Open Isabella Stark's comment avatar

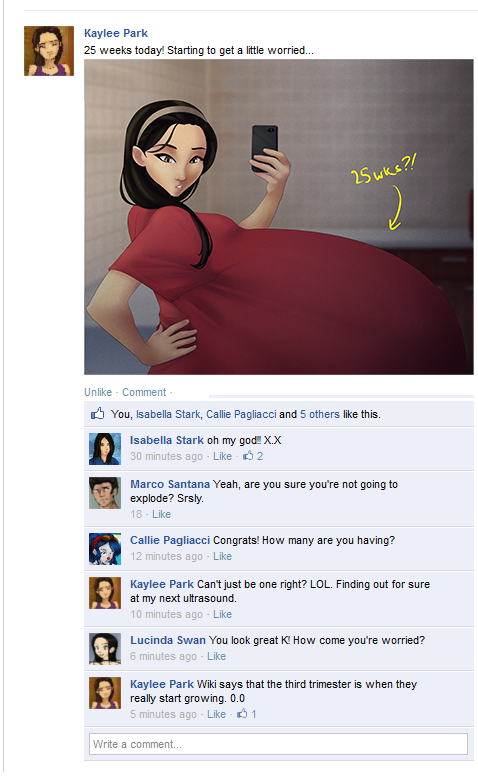coord(105,449)
